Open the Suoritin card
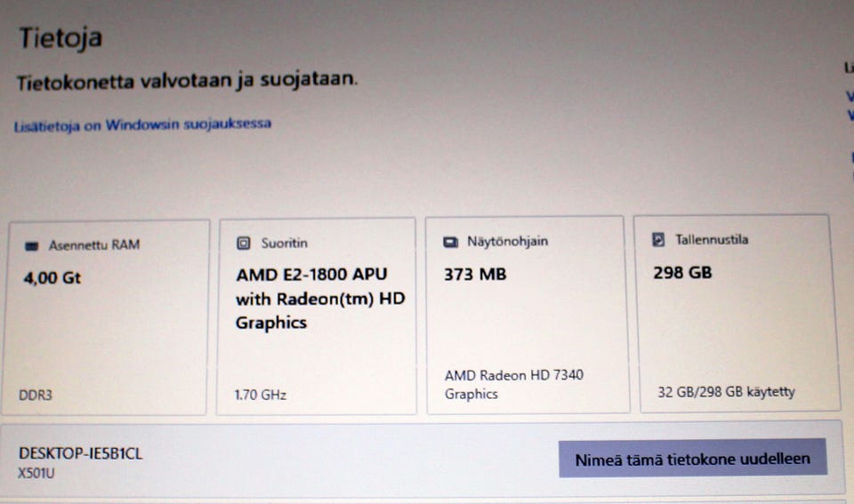Viewport: 854px width, 504px height. 317,316
